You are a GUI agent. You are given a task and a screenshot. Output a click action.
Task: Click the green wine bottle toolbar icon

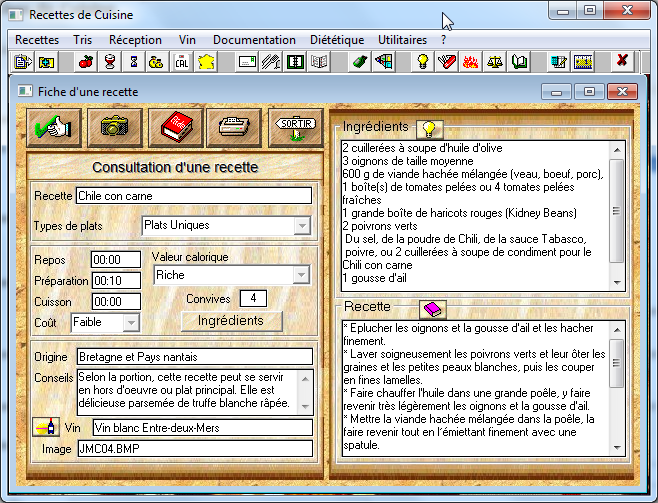[360, 62]
